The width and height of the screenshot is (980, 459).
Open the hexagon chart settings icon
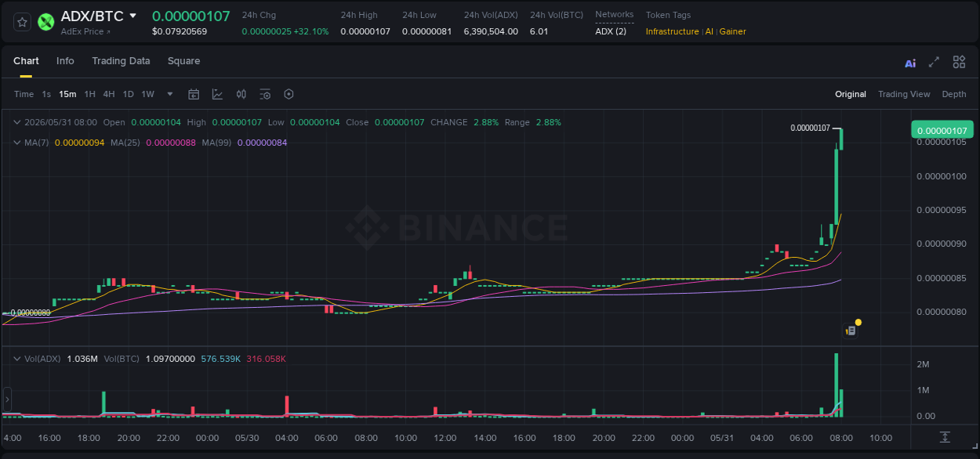[289, 94]
